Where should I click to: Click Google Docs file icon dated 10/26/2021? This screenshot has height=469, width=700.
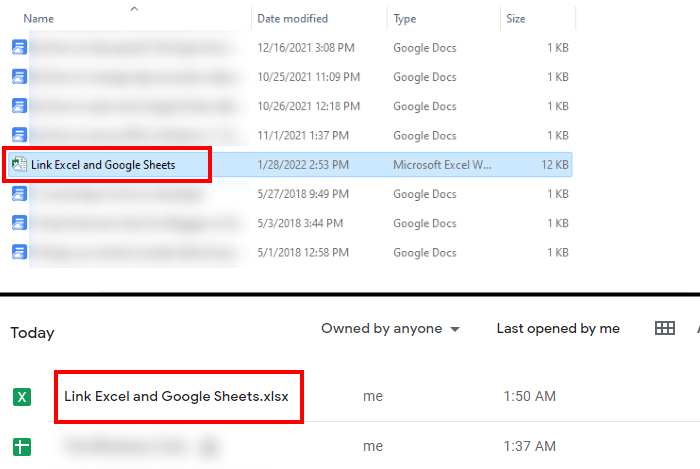point(19,106)
